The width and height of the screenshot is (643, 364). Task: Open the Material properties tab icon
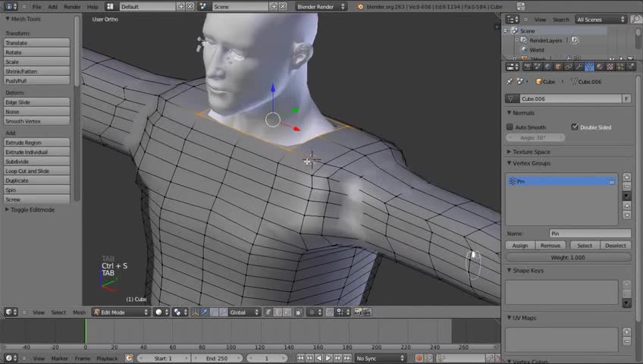(600, 67)
